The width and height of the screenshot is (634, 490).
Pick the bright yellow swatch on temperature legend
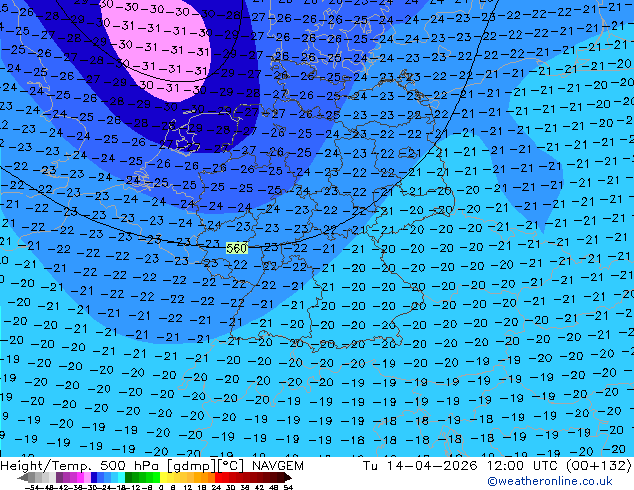point(163,477)
